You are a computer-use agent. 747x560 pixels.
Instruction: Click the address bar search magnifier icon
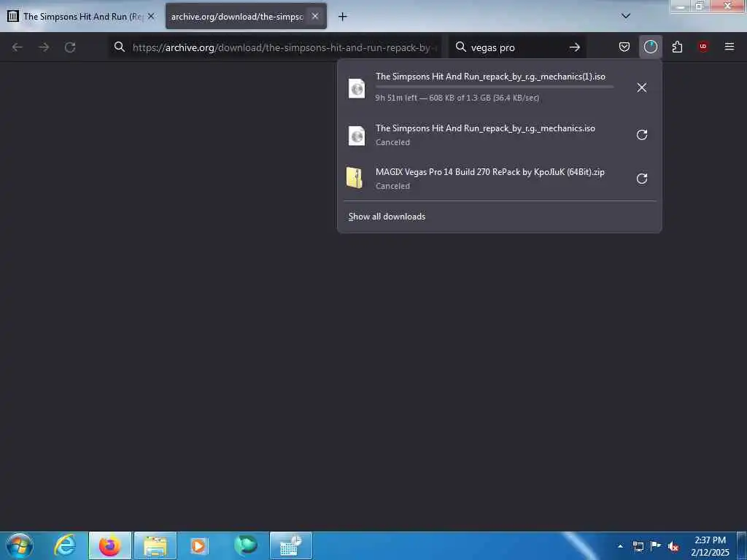(120, 47)
